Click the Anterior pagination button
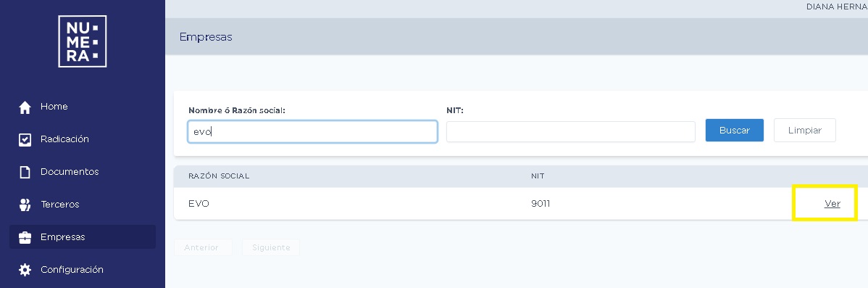The height and width of the screenshot is (288, 868). (x=201, y=247)
